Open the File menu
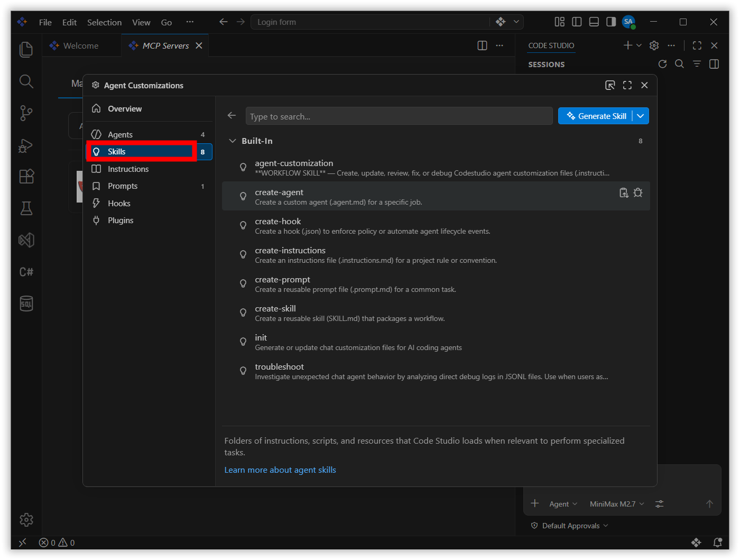 tap(45, 22)
